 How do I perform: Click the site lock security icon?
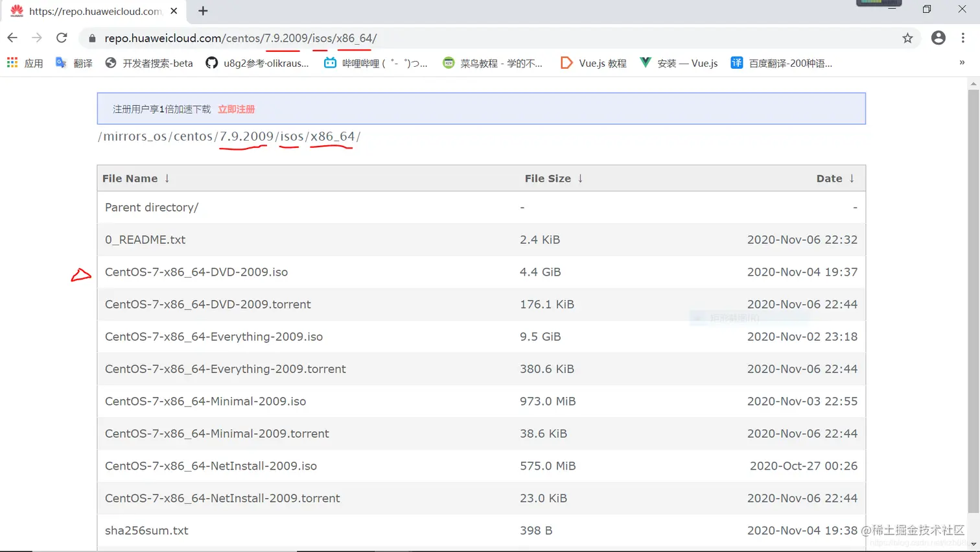click(92, 38)
